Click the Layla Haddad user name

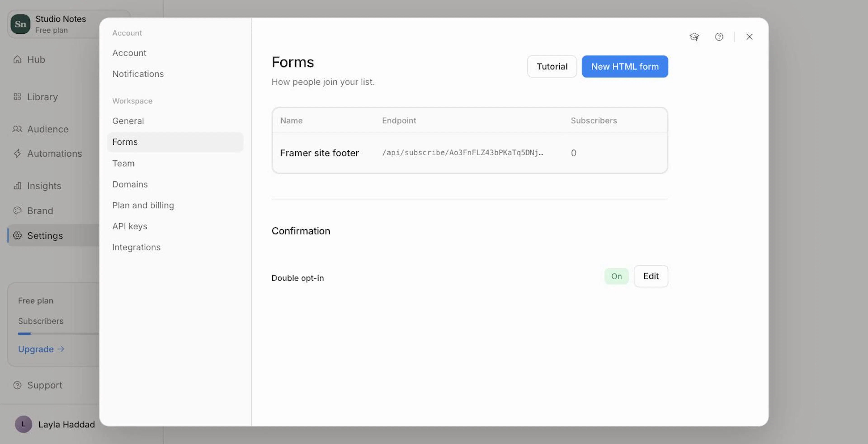67,424
